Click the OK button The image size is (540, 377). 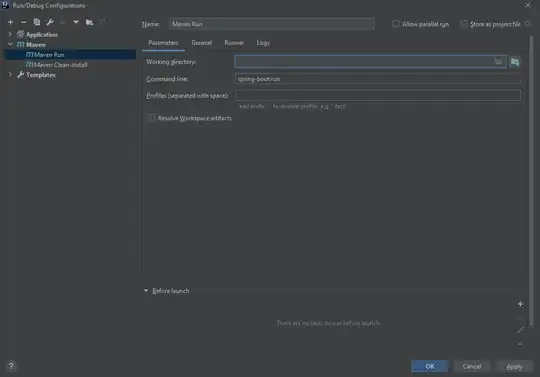pos(430,366)
